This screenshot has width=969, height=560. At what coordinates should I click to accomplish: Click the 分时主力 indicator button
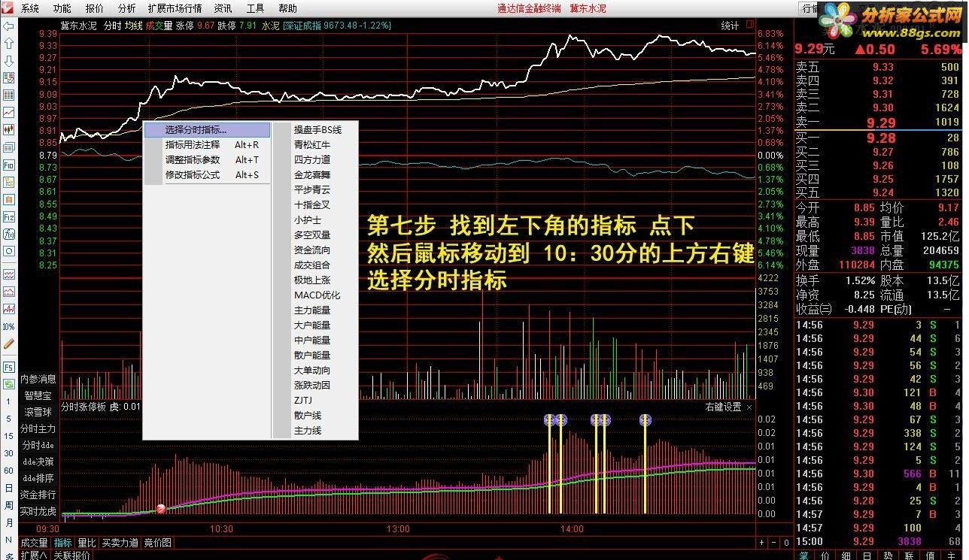tap(38, 428)
